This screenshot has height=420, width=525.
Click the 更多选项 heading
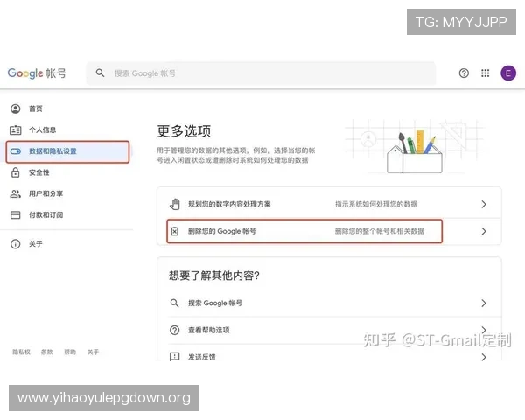184,131
